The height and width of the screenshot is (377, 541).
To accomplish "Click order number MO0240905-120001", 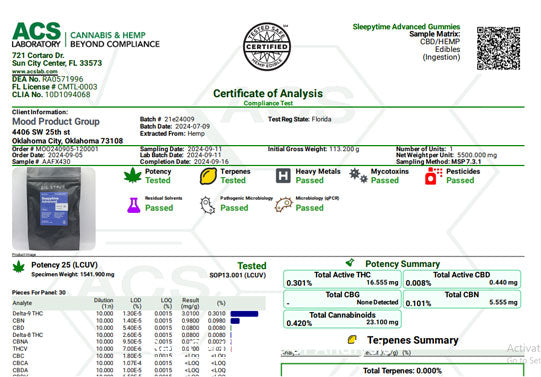I will click(67, 149).
